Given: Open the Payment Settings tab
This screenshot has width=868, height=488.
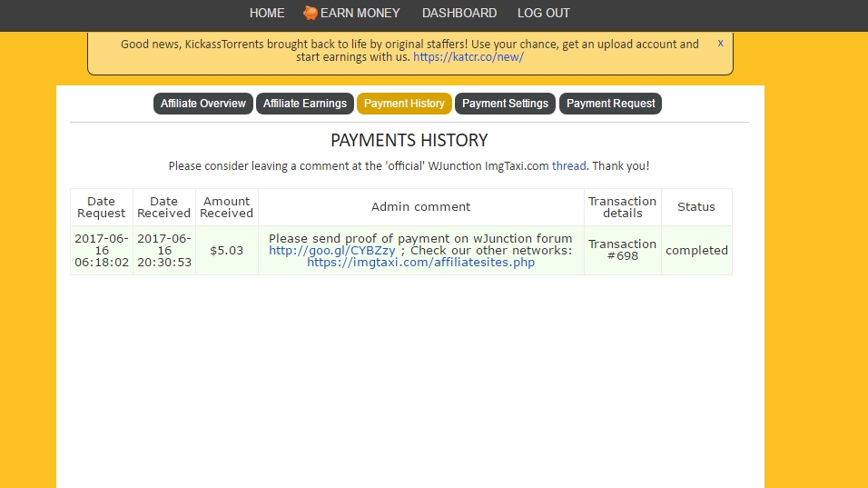Looking at the screenshot, I should (x=505, y=104).
